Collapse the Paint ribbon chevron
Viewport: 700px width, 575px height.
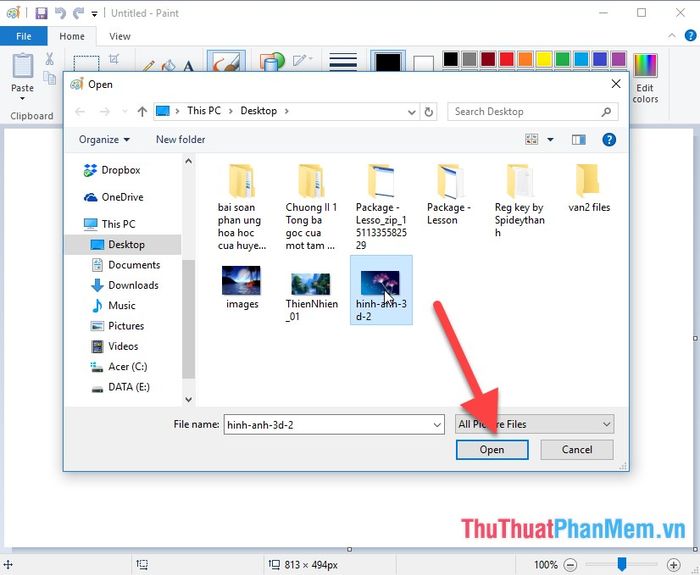[x=672, y=36]
